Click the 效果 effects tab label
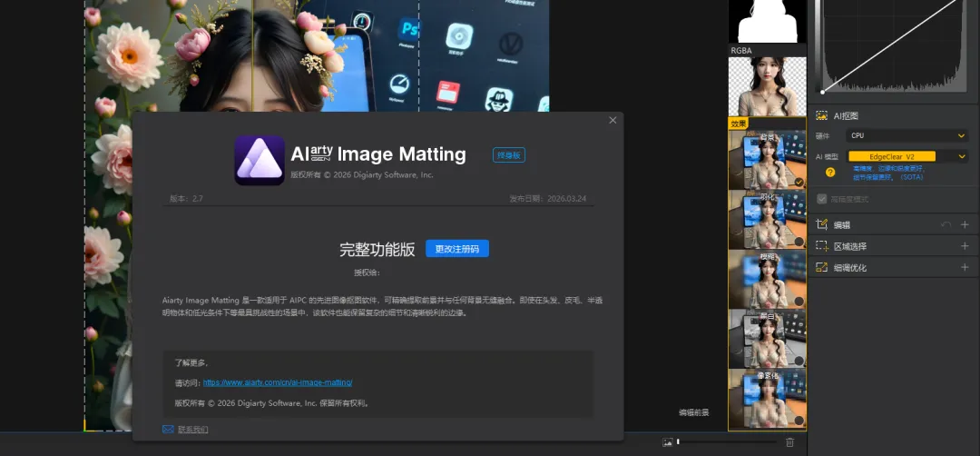The height and width of the screenshot is (456, 980). [x=739, y=124]
